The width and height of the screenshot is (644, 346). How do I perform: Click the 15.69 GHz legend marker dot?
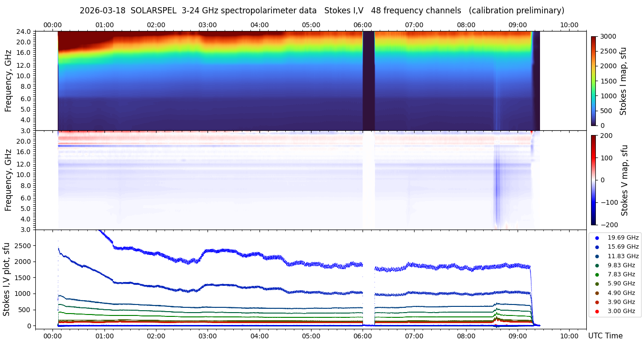pyautogui.click(x=597, y=247)
